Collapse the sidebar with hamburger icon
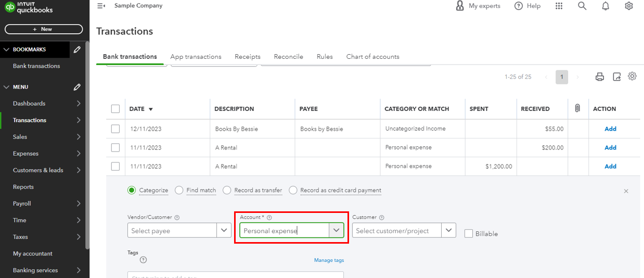Viewport: 644px width, 278px height. click(x=101, y=6)
